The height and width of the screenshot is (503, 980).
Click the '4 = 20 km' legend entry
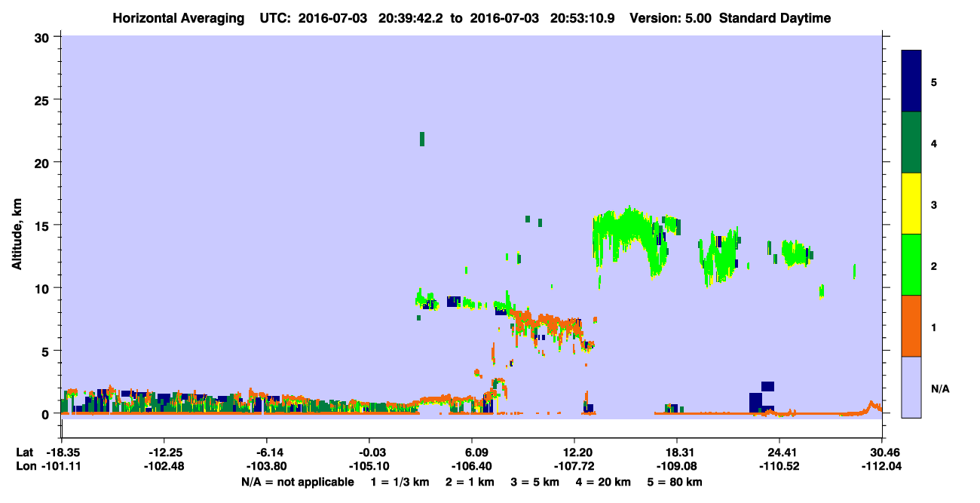tap(604, 482)
